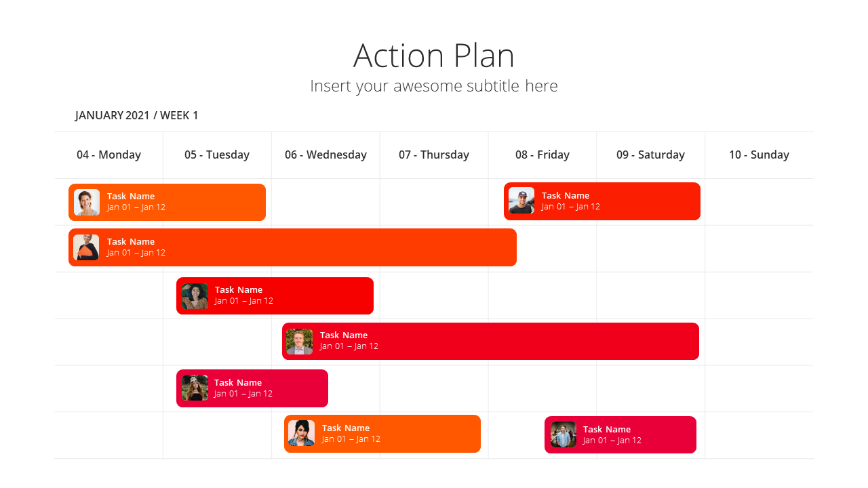Image resolution: width=868 pixels, height=488 pixels.
Task: Click the 10 - Sunday column header
Action: [x=759, y=155]
